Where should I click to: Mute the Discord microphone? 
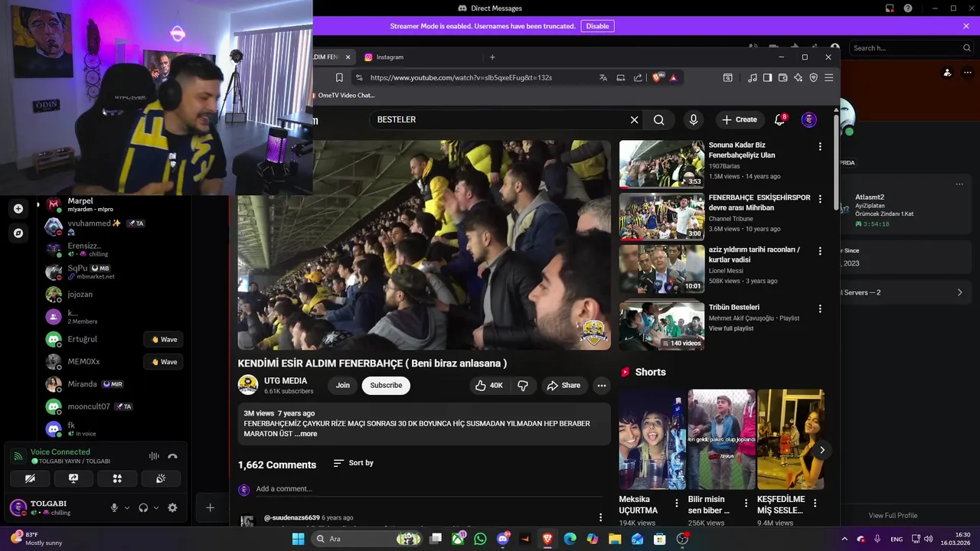pos(114,507)
